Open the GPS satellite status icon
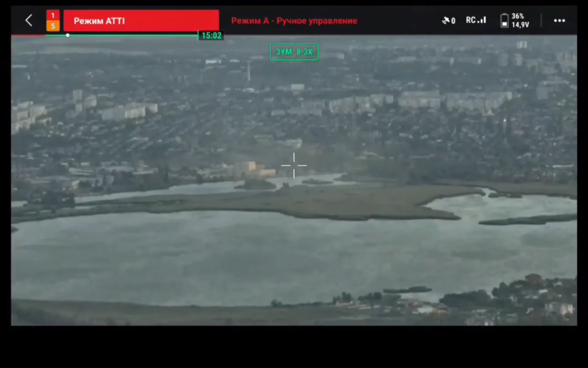Image resolution: width=588 pixels, height=368 pixels. coord(446,21)
